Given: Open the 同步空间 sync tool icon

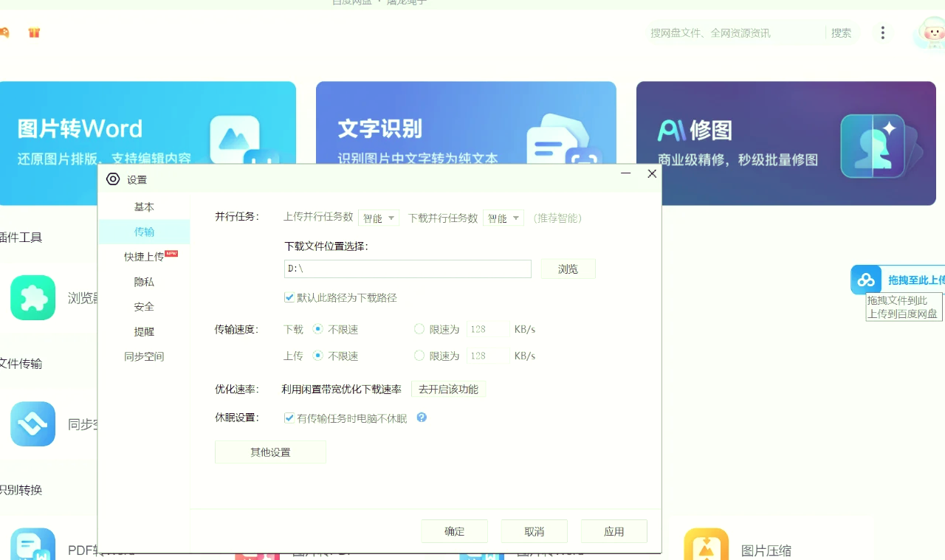Looking at the screenshot, I should coord(32,424).
